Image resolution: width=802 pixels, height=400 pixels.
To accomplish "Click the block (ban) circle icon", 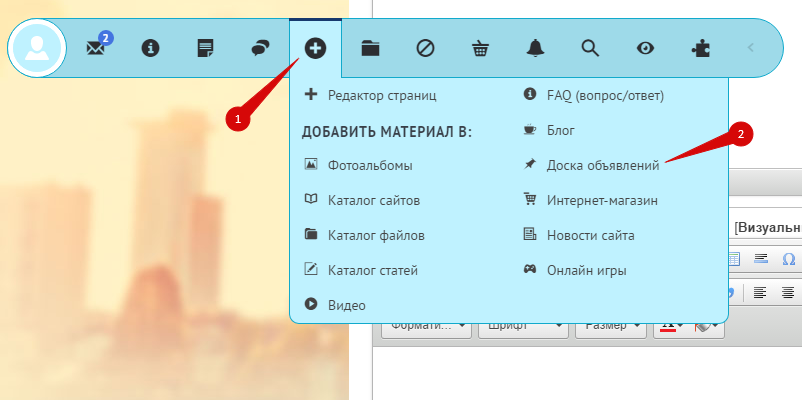I will click(425, 48).
